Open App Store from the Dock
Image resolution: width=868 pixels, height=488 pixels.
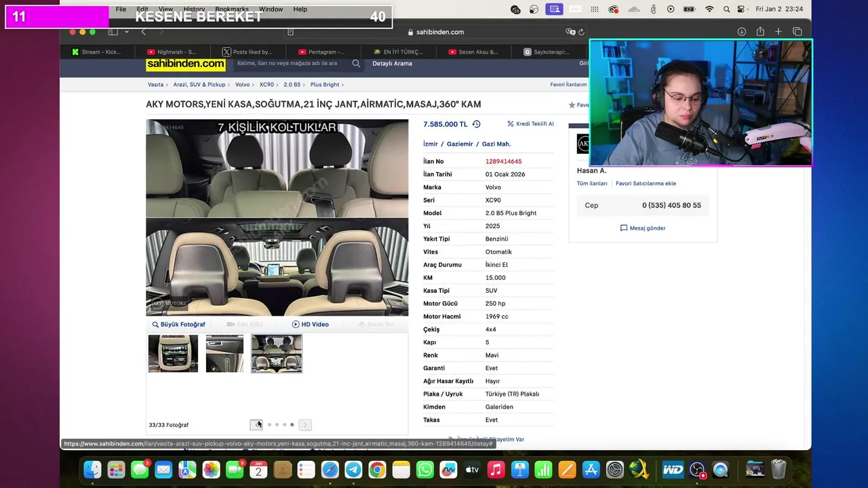tap(591, 470)
